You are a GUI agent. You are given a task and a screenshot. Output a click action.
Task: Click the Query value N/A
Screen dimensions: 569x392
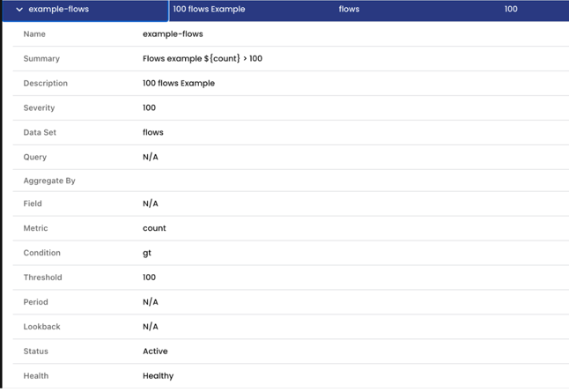tap(150, 158)
